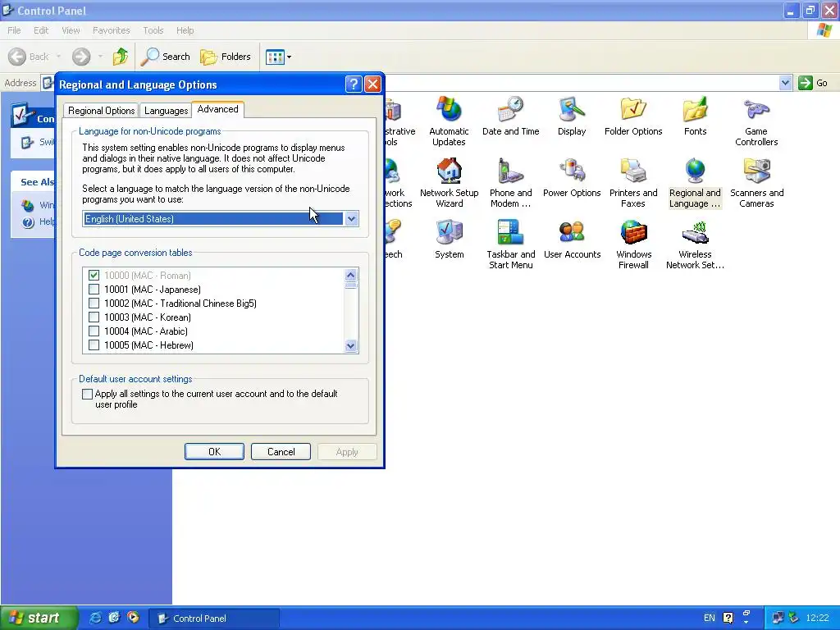Image resolution: width=840 pixels, height=630 pixels.
Task: Open the File menu
Action: coord(15,30)
